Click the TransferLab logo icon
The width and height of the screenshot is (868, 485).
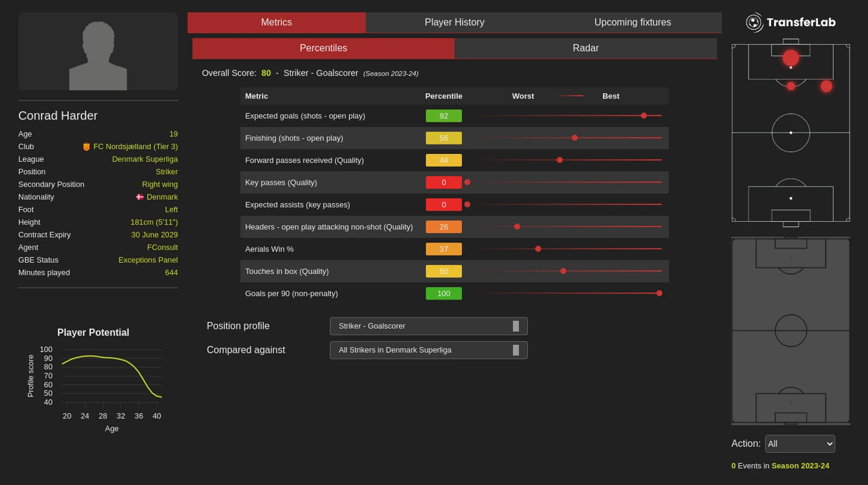(x=754, y=23)
